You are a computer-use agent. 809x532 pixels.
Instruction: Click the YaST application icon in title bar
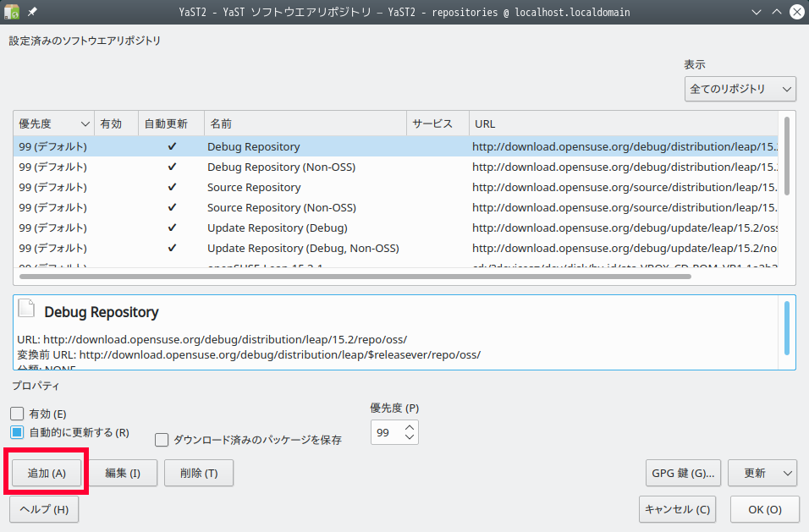[x=11, y=11]
